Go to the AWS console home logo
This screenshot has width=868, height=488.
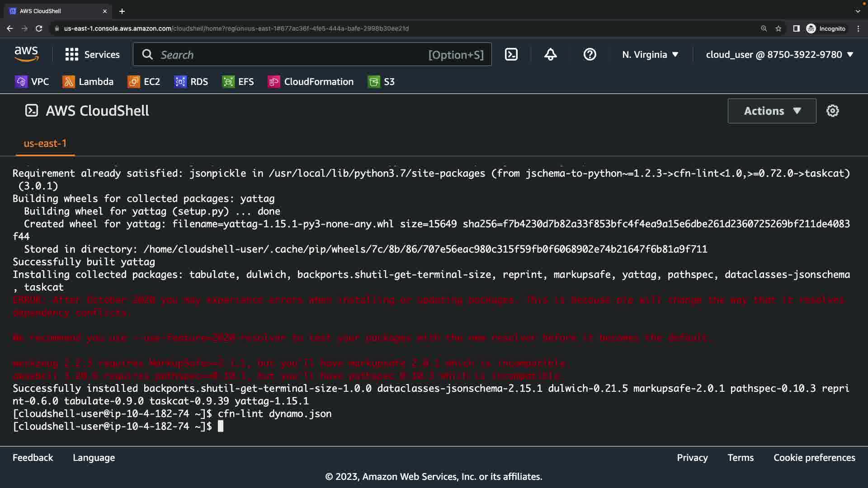point(26,55)
